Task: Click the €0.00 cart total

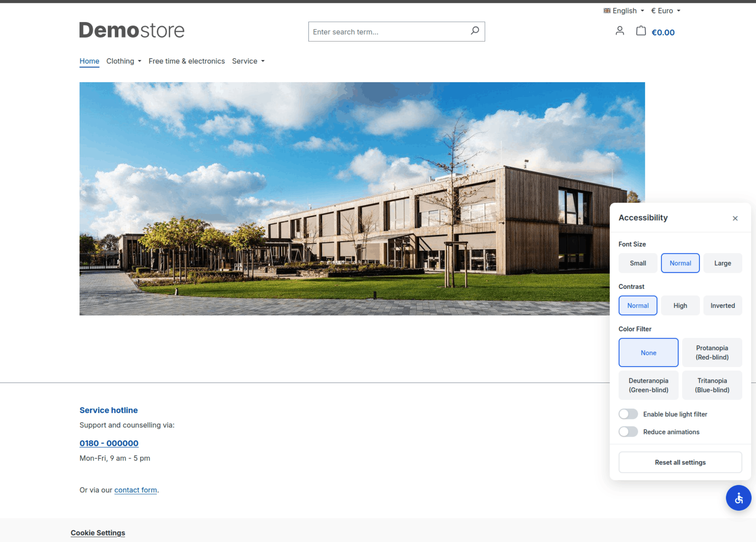Action: (663, 32)
